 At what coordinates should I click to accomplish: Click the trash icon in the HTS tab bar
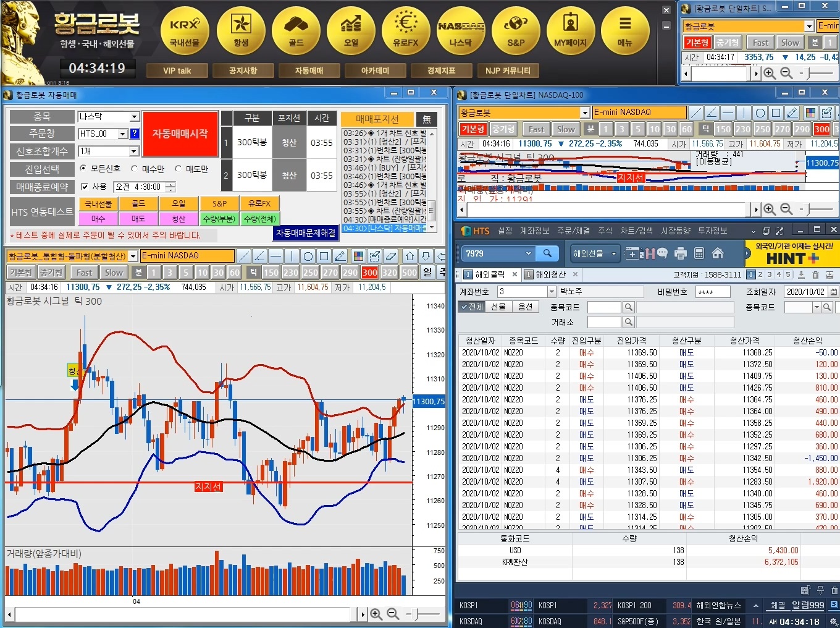point(815,274)
